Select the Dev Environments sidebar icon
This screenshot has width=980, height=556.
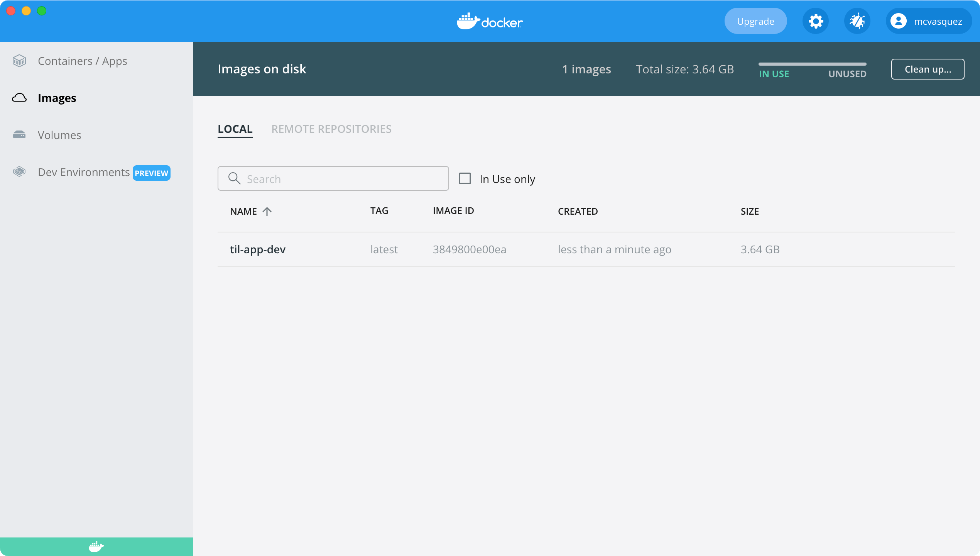pyautogui.click(x=20, y=172)
